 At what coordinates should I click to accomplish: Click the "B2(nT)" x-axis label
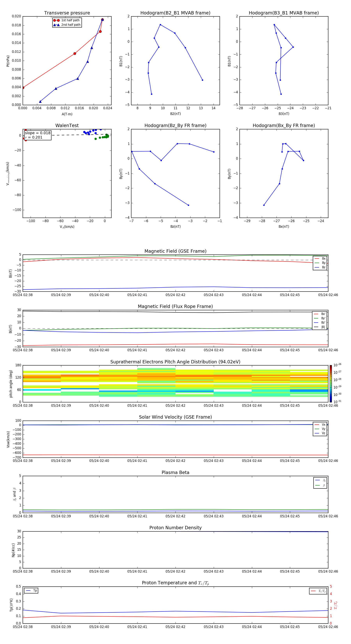coord(175,114)
